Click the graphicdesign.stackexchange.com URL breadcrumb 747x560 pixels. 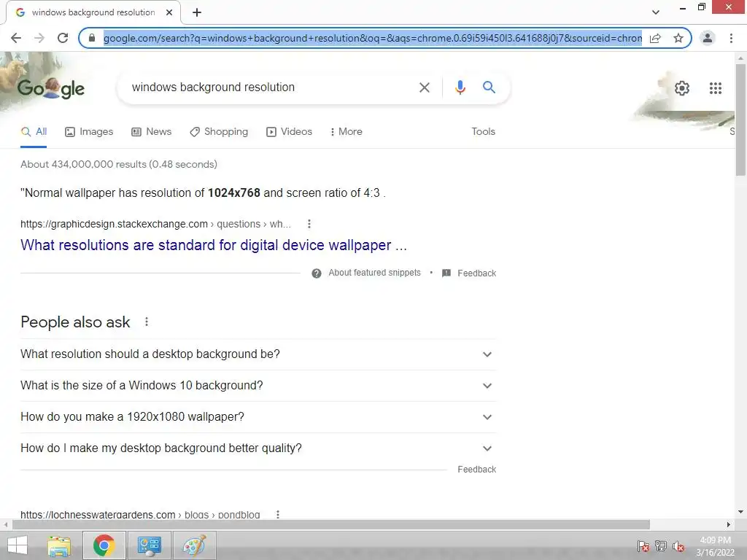pos(155,224)
